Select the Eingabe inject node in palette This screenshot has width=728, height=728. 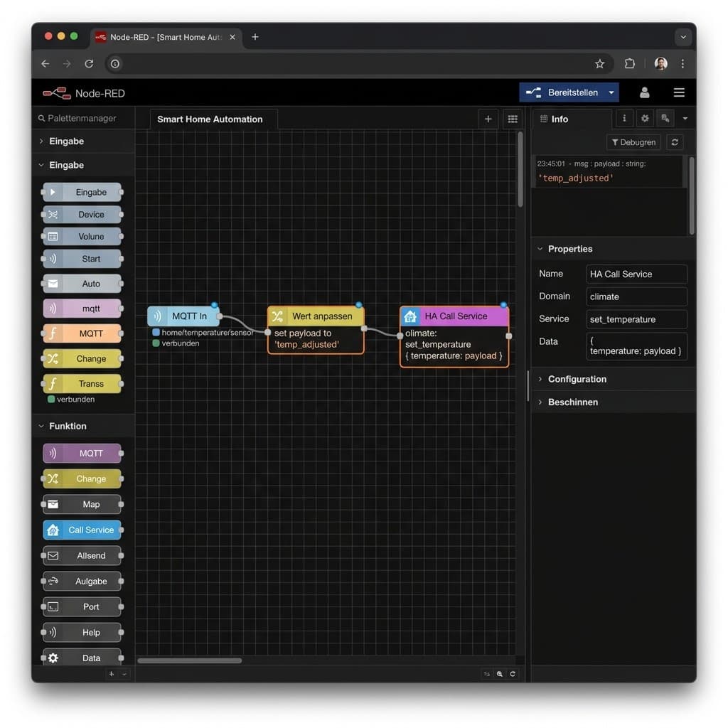[x=82, y=192]
